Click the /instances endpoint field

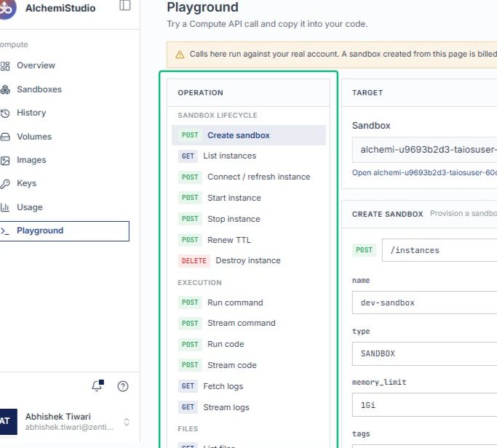(x=440, y=250)
